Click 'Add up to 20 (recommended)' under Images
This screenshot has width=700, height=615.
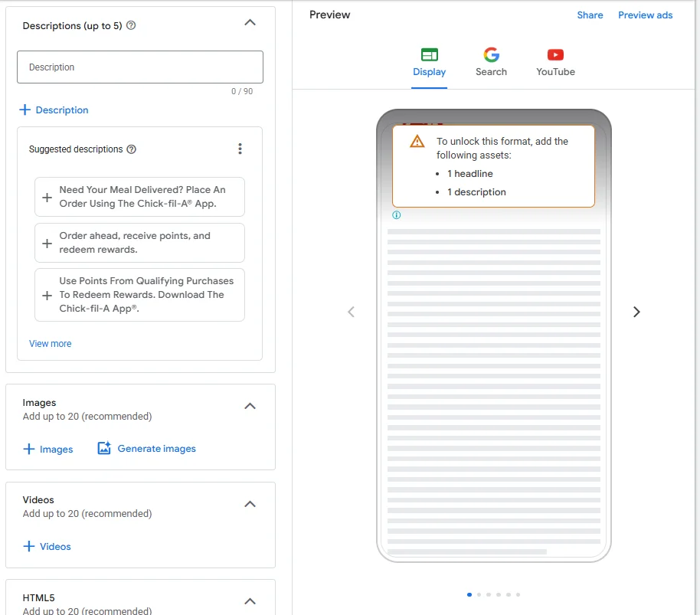point(87,417)
